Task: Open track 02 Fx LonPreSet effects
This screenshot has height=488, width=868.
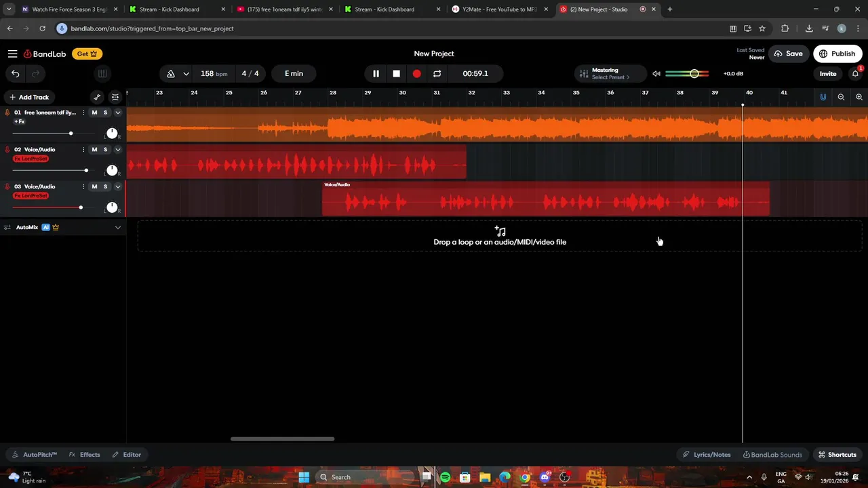Action: click(31, 159)
